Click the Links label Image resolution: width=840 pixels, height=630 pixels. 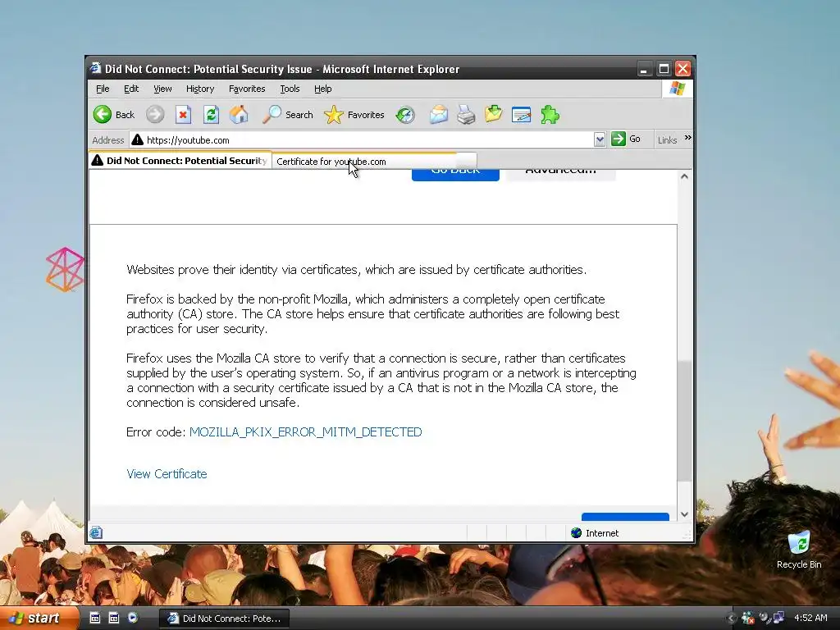tap(667, 139)
